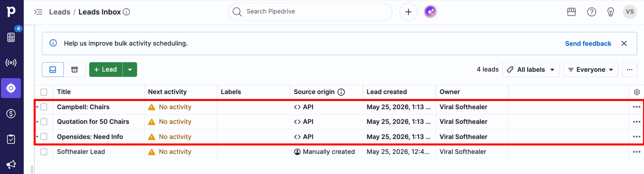644x174 pixels.
Task: Select the Quotation for 50 Chairs checkbox
Action: tap(44, 122)
